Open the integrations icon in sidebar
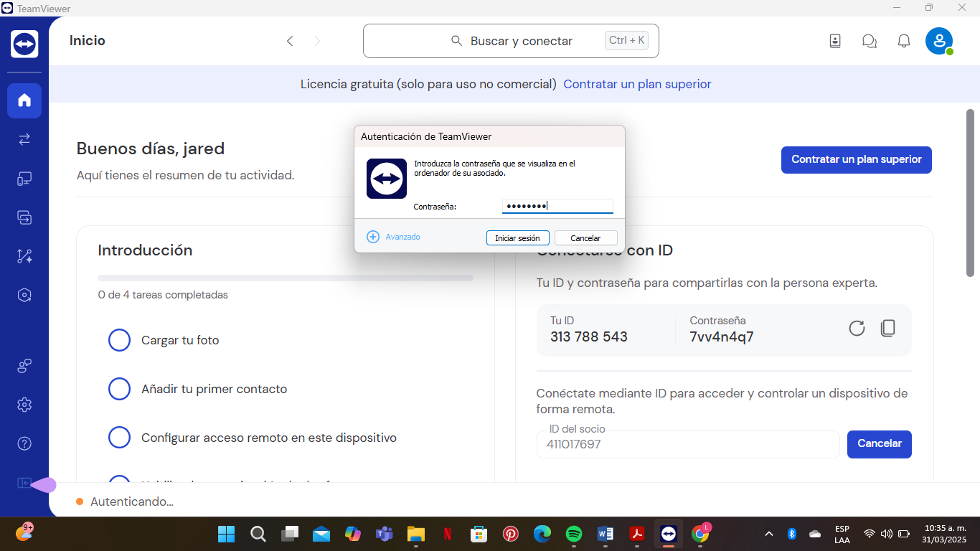The width and height of the screenshot is (980, 551). tap(24, 366)
